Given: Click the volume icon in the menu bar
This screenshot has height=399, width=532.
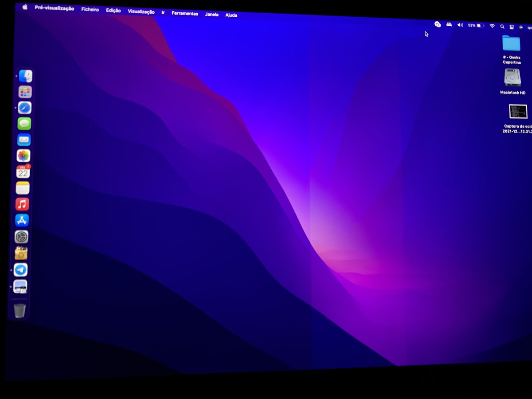Looking at the screenshot, I should pos(460,25).
